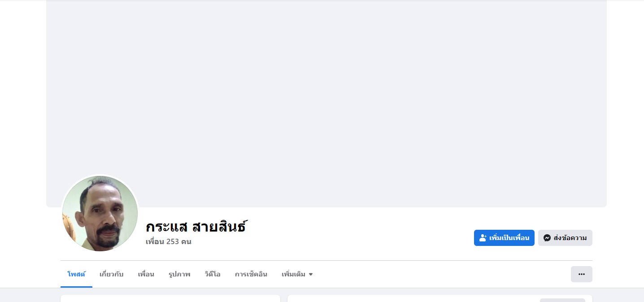Click the caret arrow beside เพิ่มเติม

tap(311, 275)
